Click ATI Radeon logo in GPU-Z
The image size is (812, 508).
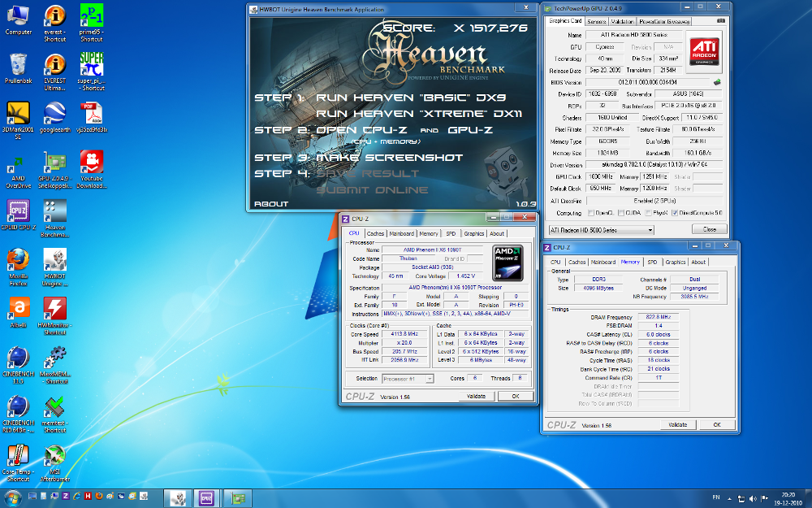click(704, 52)
